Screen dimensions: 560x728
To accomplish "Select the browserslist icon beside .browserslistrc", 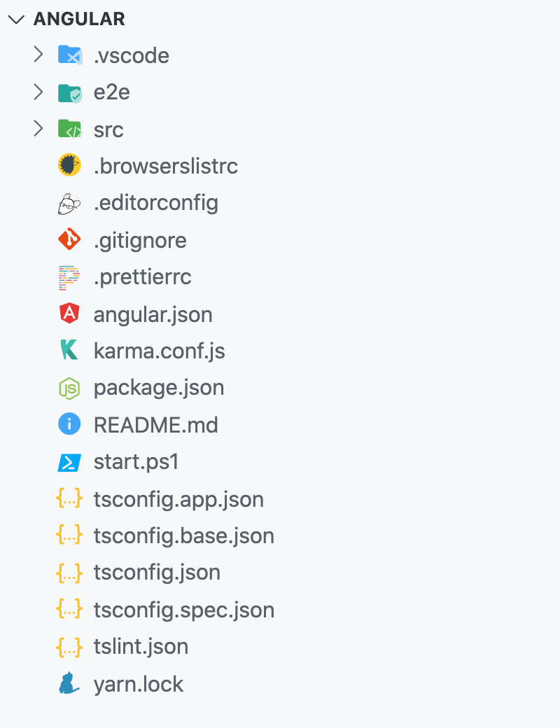I will pos(69,166).
